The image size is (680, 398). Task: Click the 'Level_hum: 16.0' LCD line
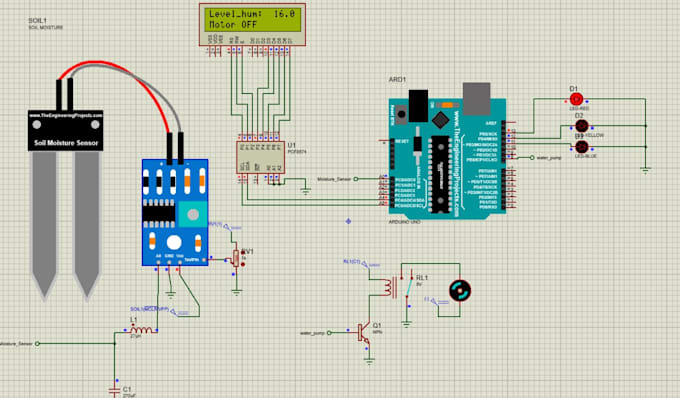click(x=252, y=14)
